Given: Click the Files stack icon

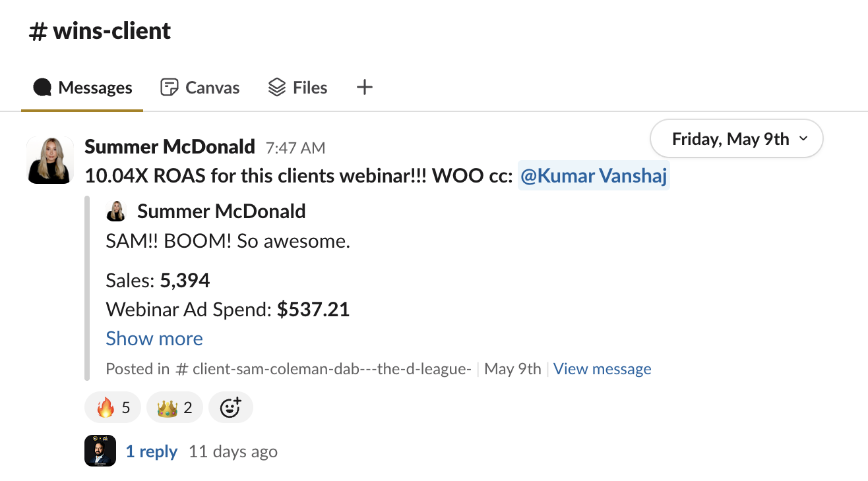Looking at the screenshot, I should point(277,88).
